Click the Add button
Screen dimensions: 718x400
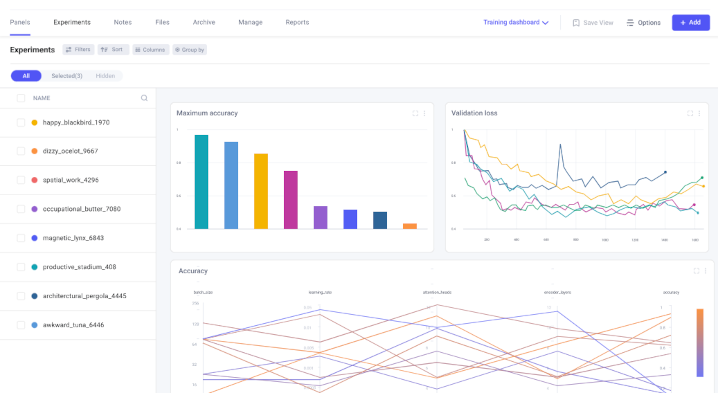pyautogui.click(x=691, y=22)
